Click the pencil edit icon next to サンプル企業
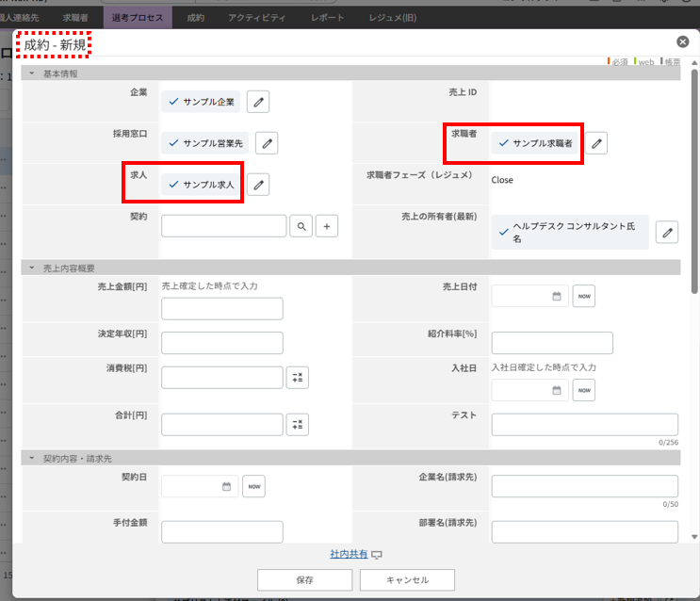Screen dimensions: 700x601 [x=258, y=102]
